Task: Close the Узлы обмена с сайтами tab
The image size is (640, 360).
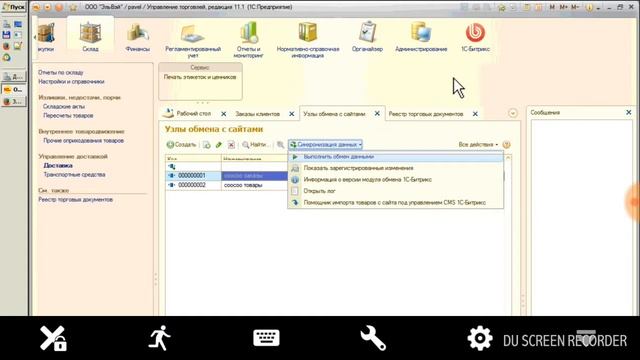Action: (x=377, y=113)
